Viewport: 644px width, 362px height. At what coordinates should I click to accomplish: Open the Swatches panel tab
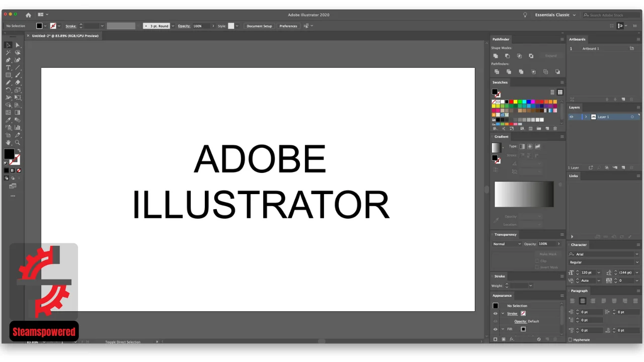(500, 82)
